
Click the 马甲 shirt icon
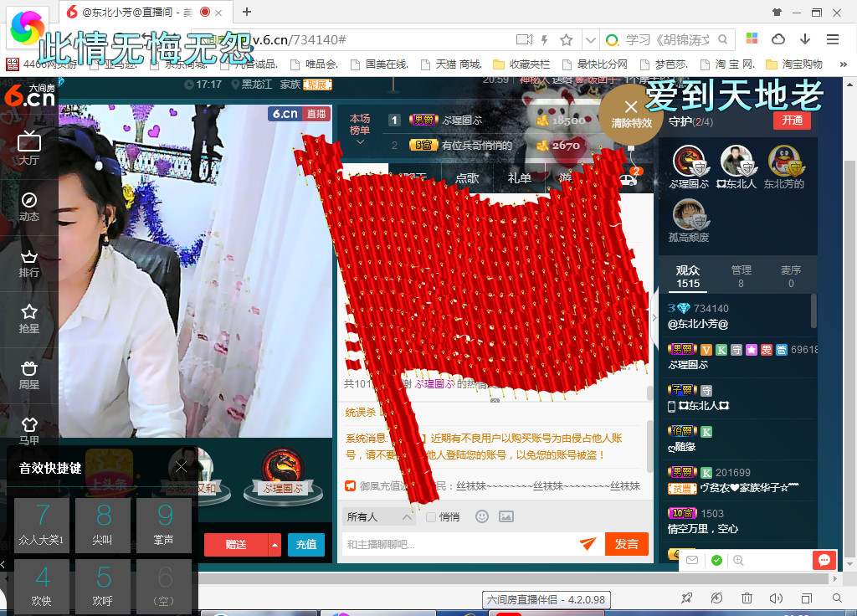29,431
